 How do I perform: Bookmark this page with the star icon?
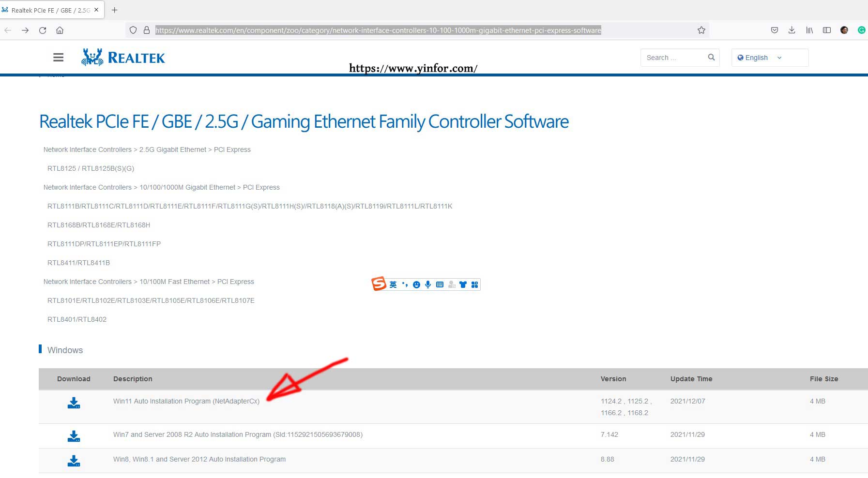(701, 30)
